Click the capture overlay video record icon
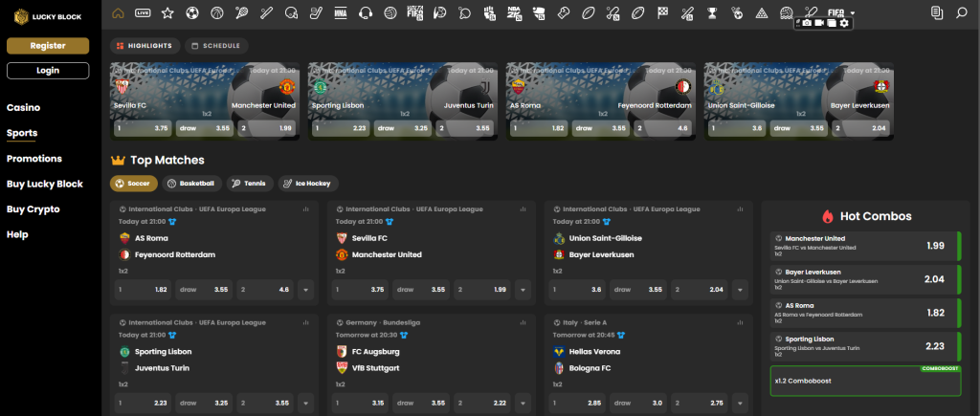 coord(819,23)
